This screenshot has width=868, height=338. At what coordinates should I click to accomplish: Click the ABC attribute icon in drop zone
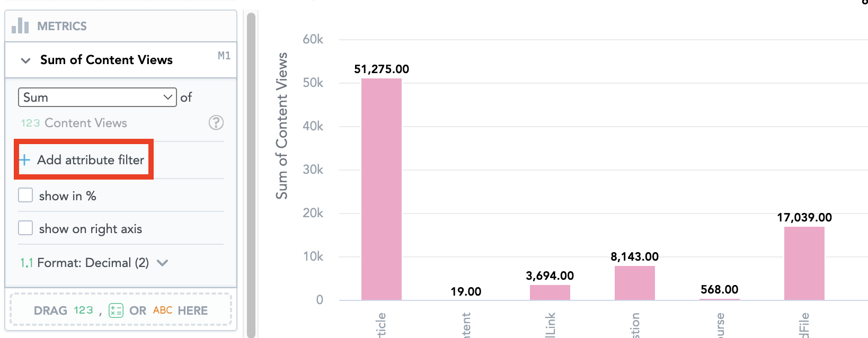[163, 310]
